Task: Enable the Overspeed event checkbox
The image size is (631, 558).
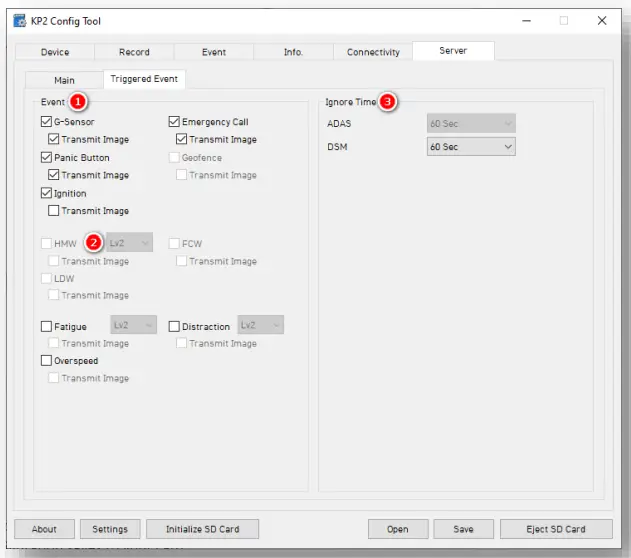Action: (x=46, y=360)
